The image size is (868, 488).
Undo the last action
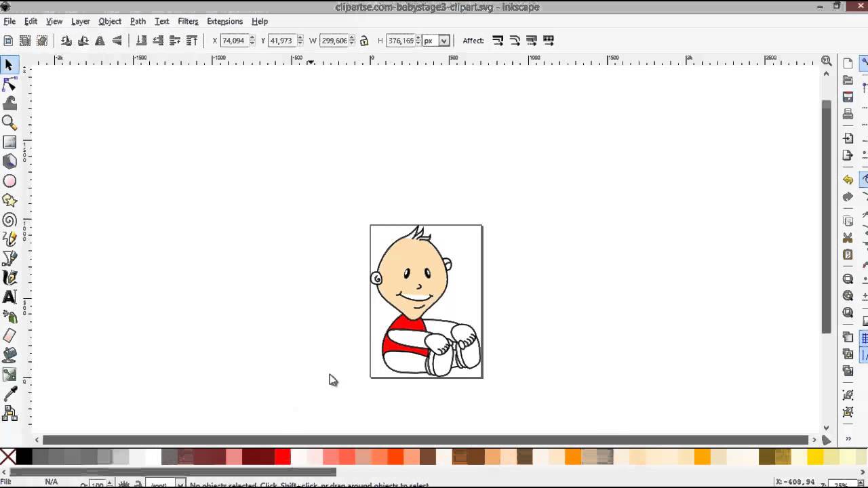coord(848,180)
